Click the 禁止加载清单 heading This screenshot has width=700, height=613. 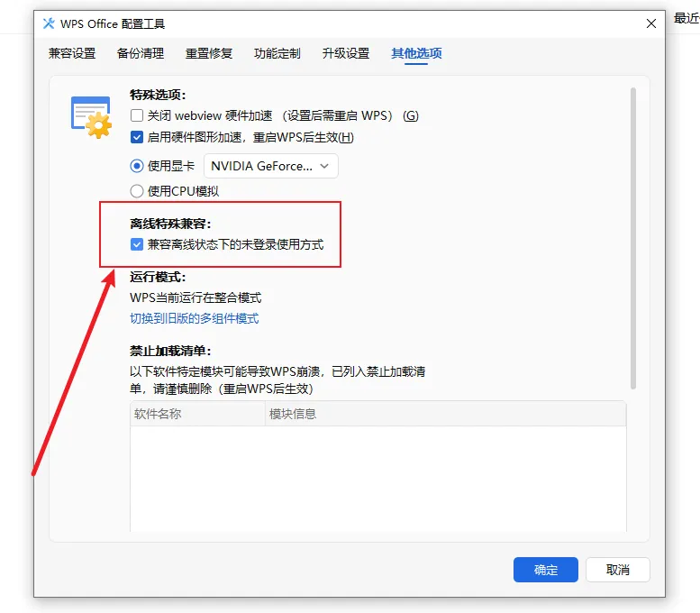170,351
